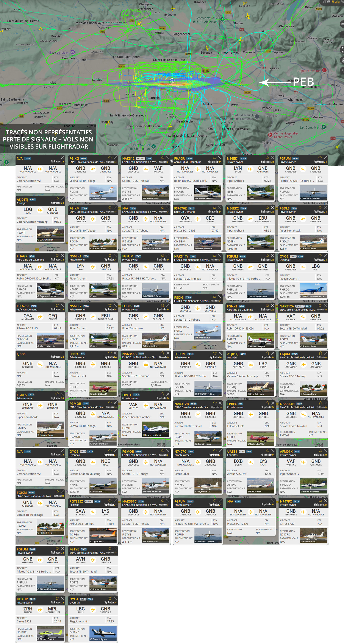Click the DXB Dubai origin airport

pyautogui.click(x=238, y=462)
